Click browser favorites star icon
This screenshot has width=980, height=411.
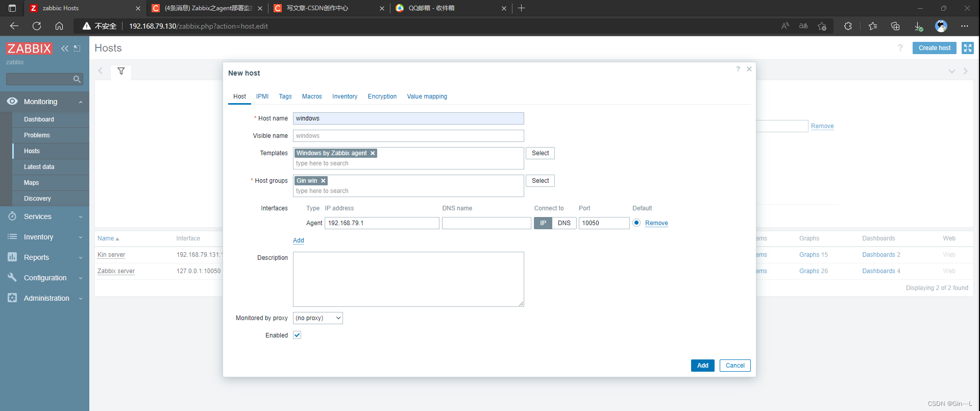point(873,26)
